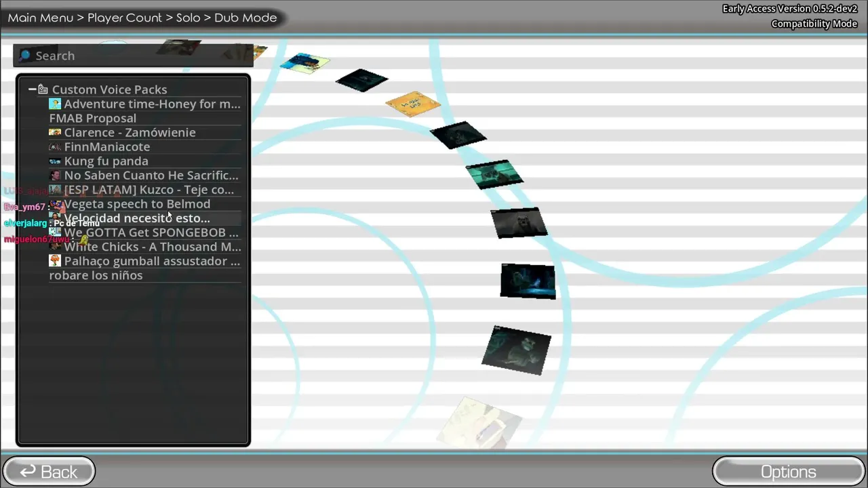This screenshot has height=488, width=868.
Task: Pick Vegeta speech to Belmod
Action: [x=145, y=204]
